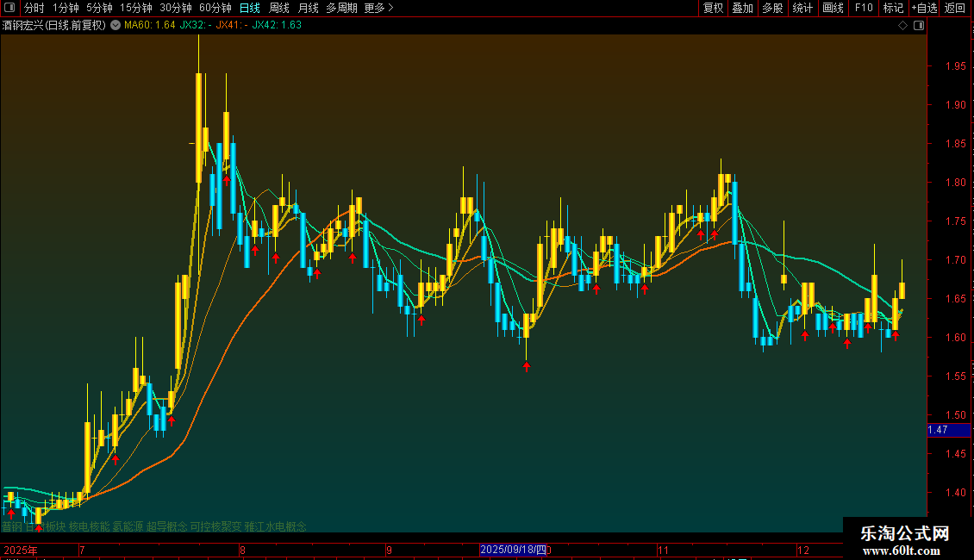Image resolution: width=974 pixels, height=560 pixels.
Task: Click the 普钢 sector tag
Action: [12, 526]
